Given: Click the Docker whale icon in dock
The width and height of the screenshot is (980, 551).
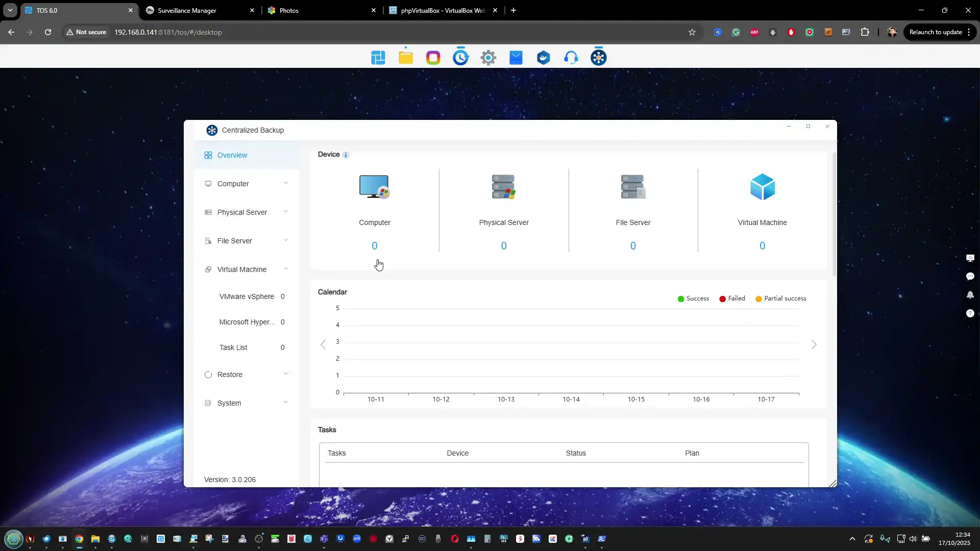Looking at the screenshot, I should (544, 57).
